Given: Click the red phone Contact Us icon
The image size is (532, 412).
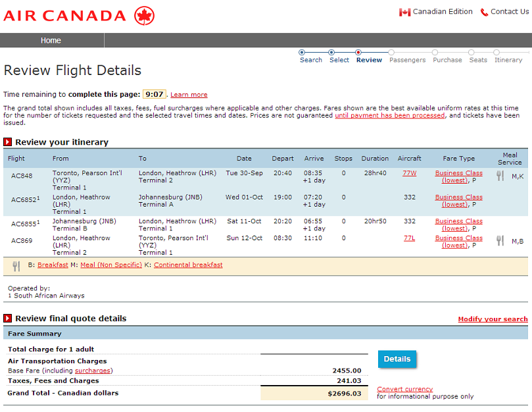Looking at the screenshot, I should pos(484,13).
